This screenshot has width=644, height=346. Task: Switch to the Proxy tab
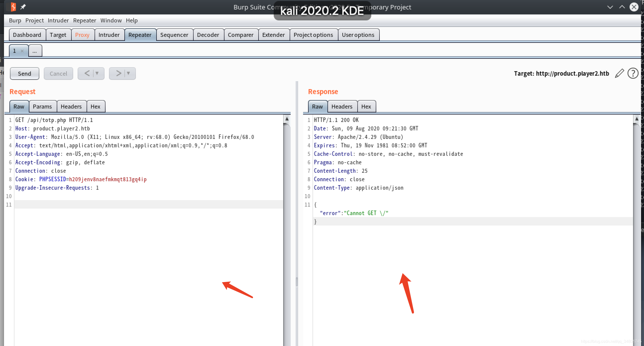point(82,35)
